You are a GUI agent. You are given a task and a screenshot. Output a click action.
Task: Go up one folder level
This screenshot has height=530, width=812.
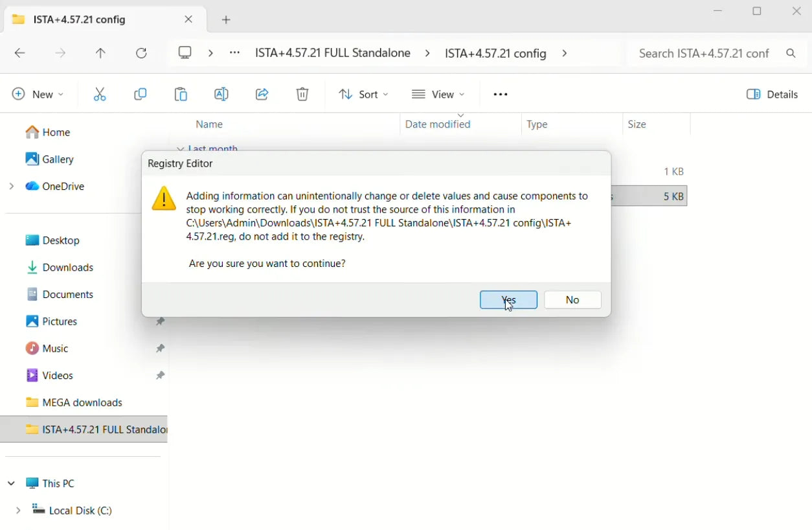pyautogui.click(x=100, y=53)
